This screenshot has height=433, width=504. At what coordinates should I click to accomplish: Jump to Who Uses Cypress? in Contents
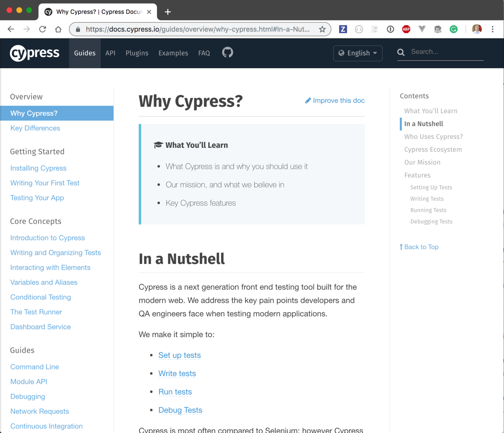pos(433,137)
